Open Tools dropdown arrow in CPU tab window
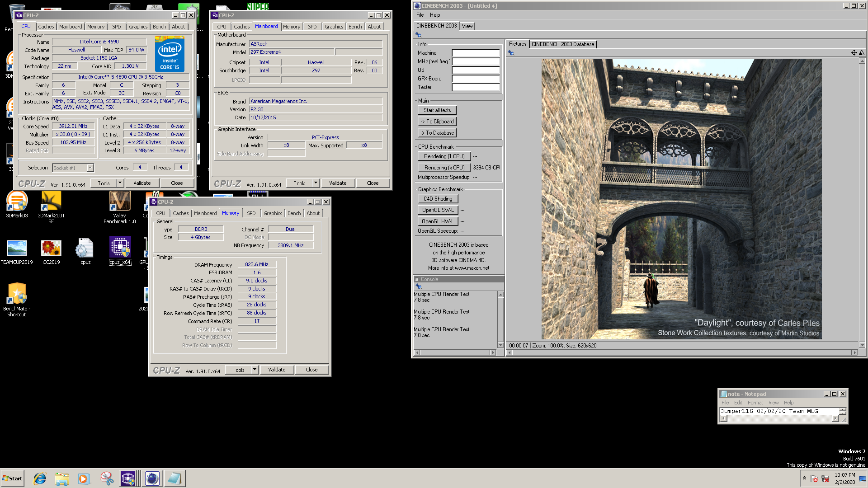This screenshot has height=488, width=868. point(120,183)
